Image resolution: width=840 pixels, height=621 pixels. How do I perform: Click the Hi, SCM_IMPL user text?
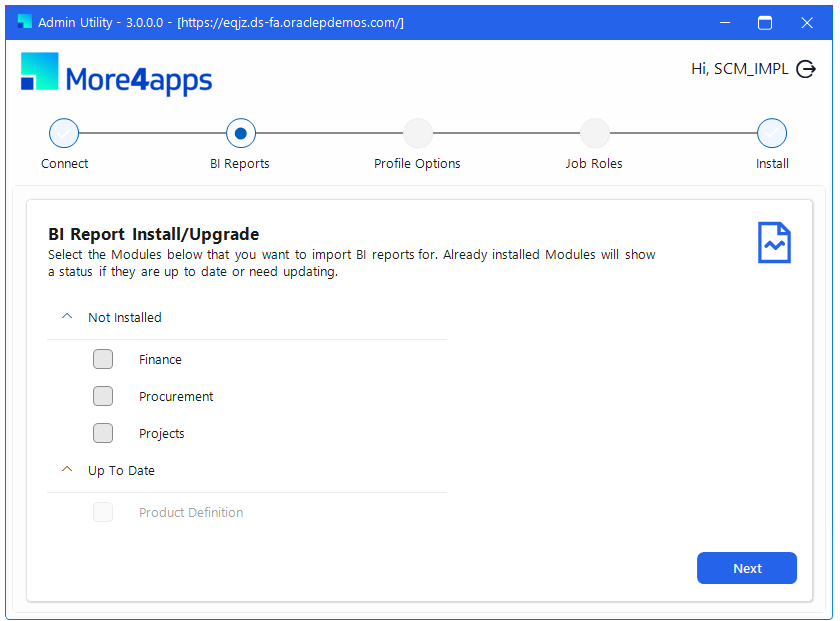point(739,69)
